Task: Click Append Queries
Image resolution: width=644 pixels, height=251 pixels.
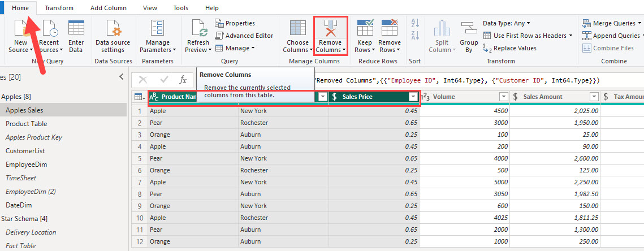Action: [612, 36]
